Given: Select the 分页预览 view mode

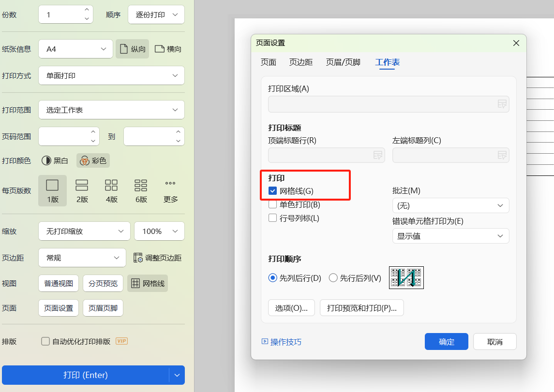Looking at the screenshot, I should click(x=103, y=283).
